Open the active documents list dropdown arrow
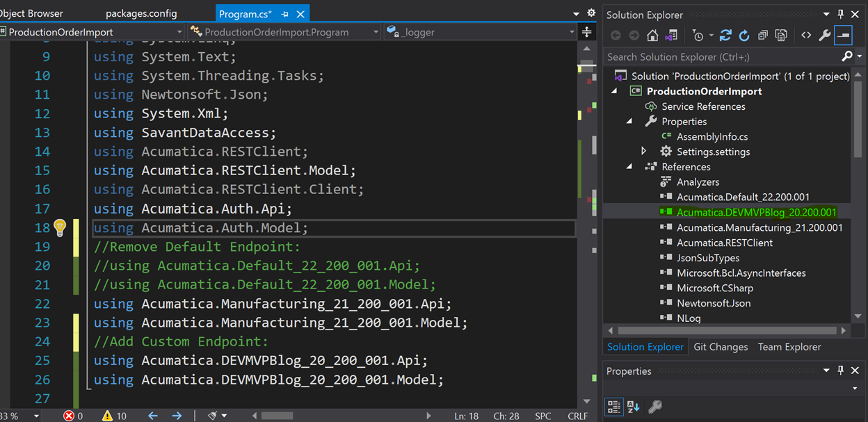 click(576, 14)
